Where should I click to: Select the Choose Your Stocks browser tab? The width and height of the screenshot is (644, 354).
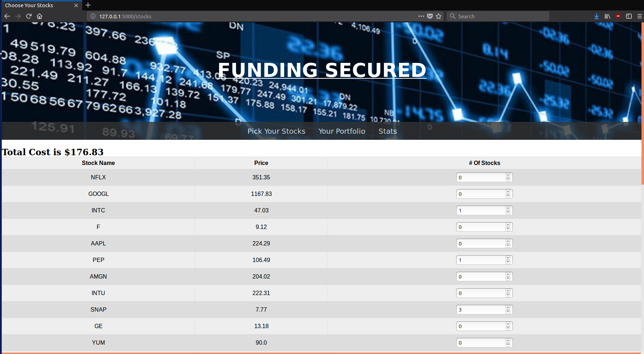click(x=41, y=5)
